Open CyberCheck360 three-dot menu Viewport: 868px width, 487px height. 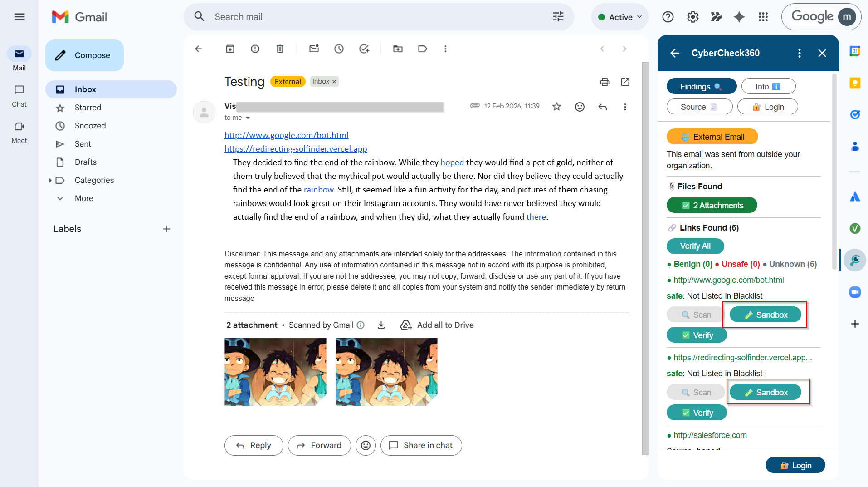pyautogui.click(x=799, y=53)
